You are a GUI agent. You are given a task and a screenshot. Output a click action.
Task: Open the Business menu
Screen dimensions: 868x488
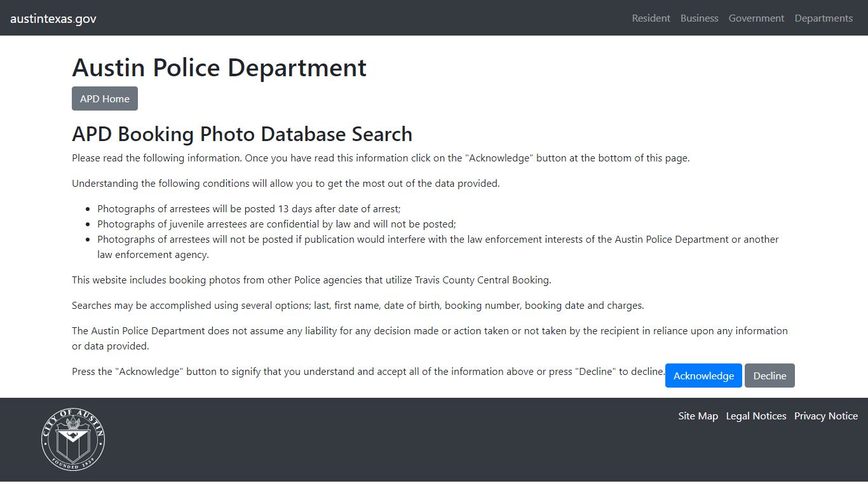pyautogui.click(x=699, y=18)
